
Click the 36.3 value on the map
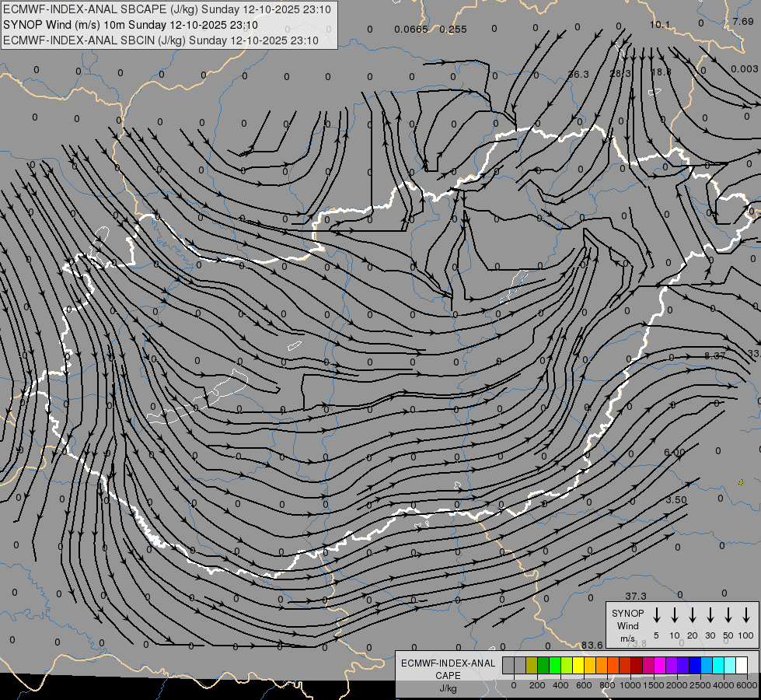578,74
